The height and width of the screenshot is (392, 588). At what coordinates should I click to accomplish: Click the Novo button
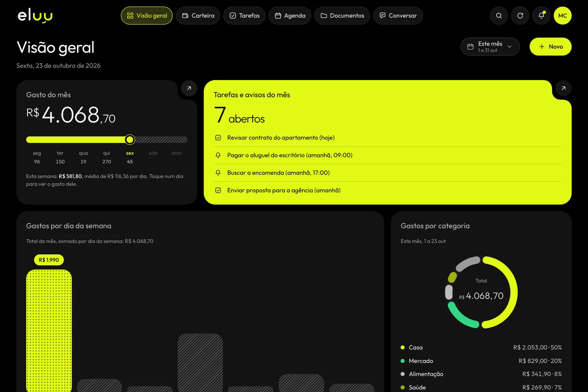coord(551,47)
